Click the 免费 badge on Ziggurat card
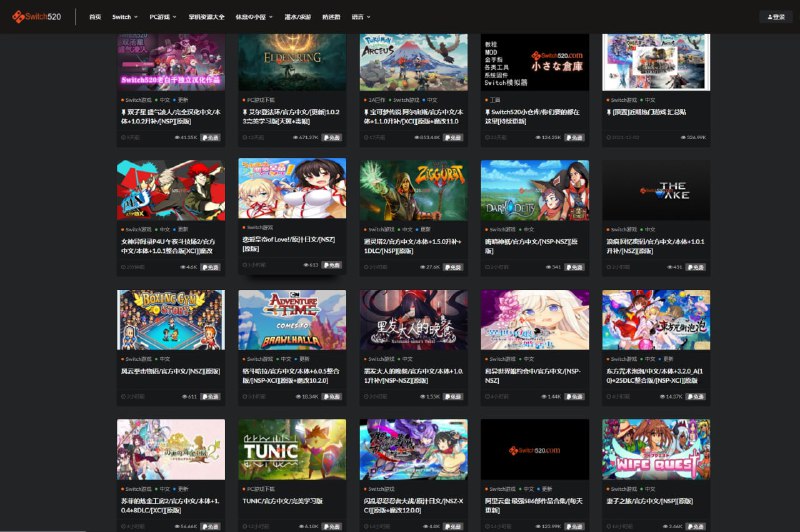 pos(454,267)
